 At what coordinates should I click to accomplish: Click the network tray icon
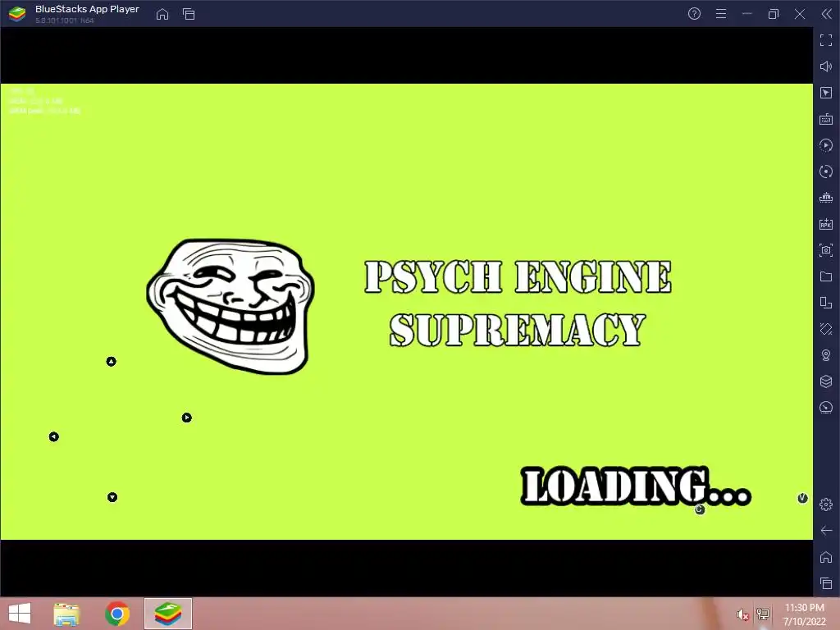pyautogui.click(x=762, y=614)
